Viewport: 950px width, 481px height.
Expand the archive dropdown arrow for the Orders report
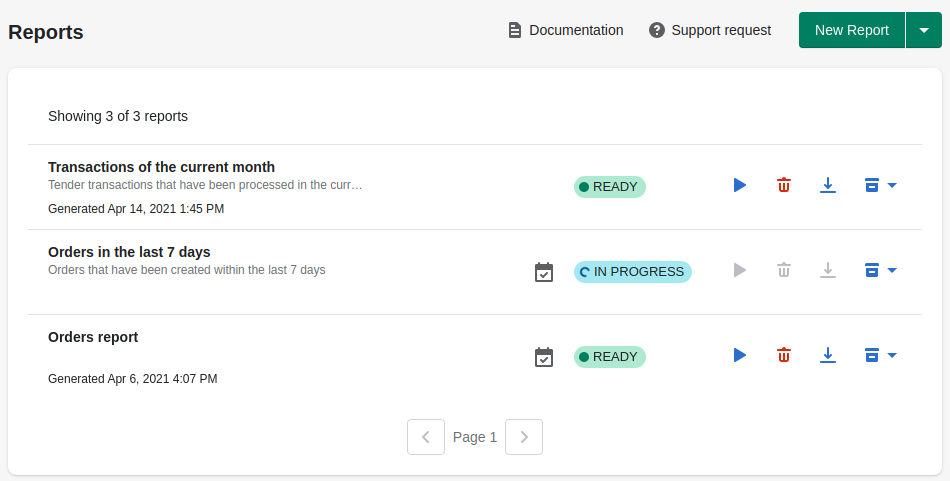click(x=892, y=355)
